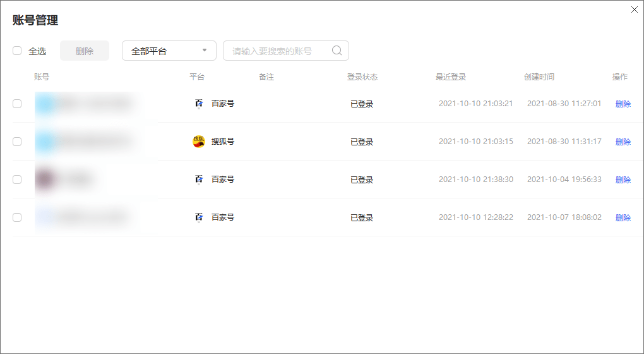The height and width of the screenshot is (354, 644).
Task: Click the 搜狐号 platform label
Action: (x=223, y=142)
